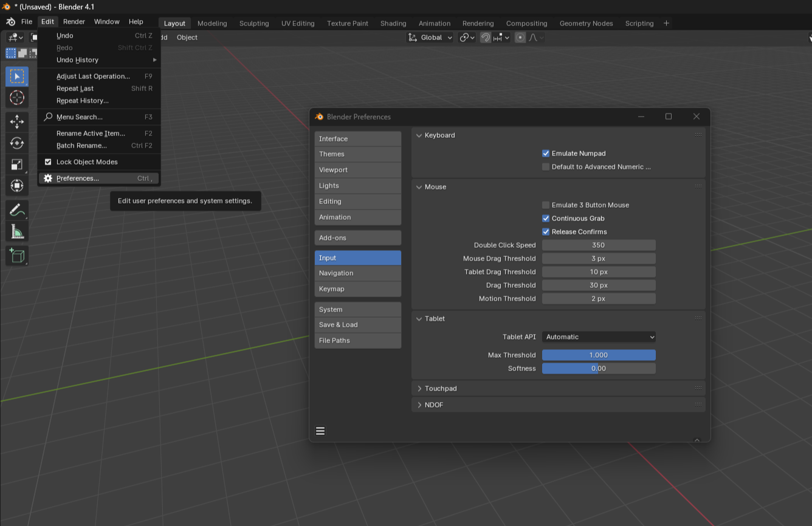Open the File Paths section
Image resolution: width=812 pixels, height=526 pixels.
click(x=358, y=341)
